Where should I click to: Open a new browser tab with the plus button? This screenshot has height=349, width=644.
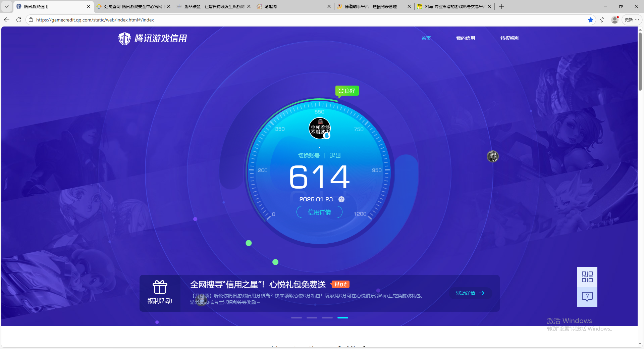(501, 6)
